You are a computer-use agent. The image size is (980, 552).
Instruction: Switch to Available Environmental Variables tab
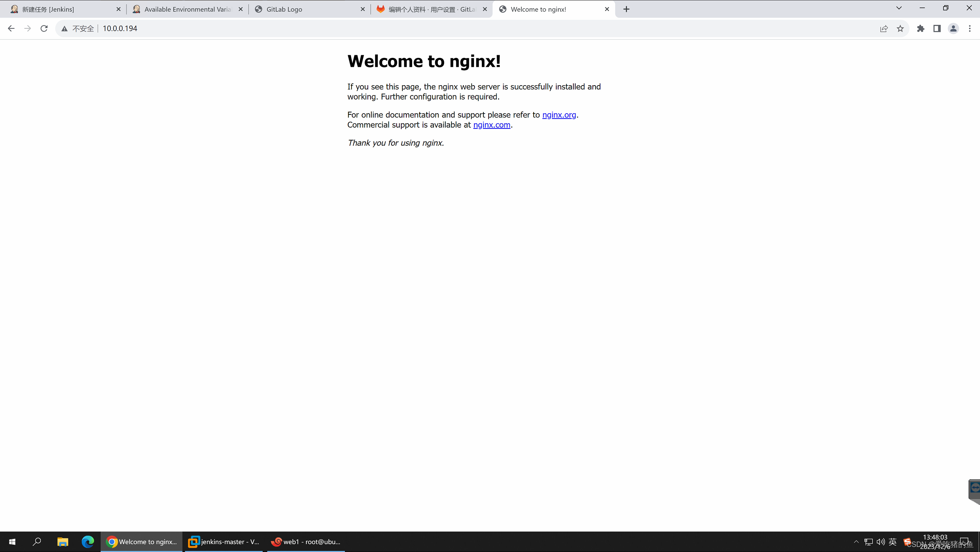pos(188,9)
